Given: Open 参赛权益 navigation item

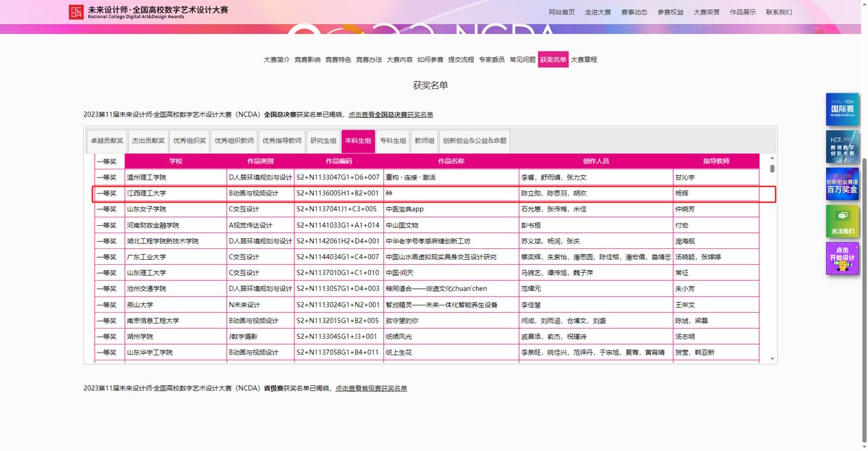Looking at the screenshot, I should [671, 12].
